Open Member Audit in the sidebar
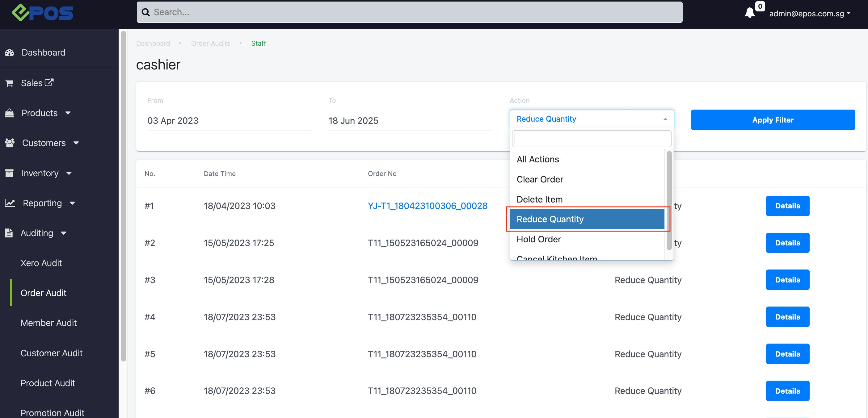 [48, 322]
